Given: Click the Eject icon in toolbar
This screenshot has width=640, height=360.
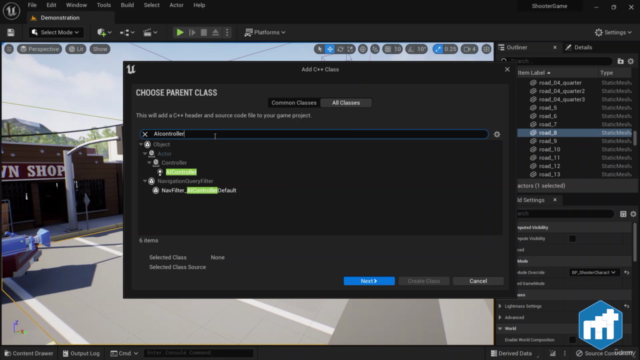Looking at the screenshot, I should click(216, 32).
